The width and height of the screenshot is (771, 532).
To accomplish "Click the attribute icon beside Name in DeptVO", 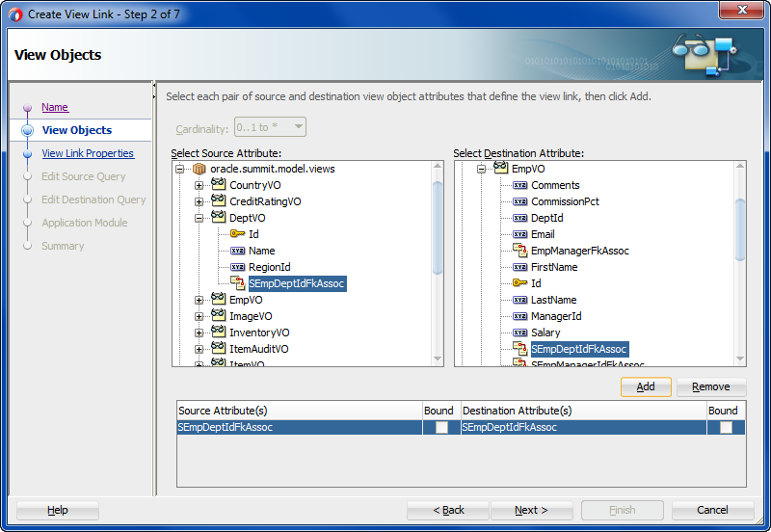I will pos(237,251).
